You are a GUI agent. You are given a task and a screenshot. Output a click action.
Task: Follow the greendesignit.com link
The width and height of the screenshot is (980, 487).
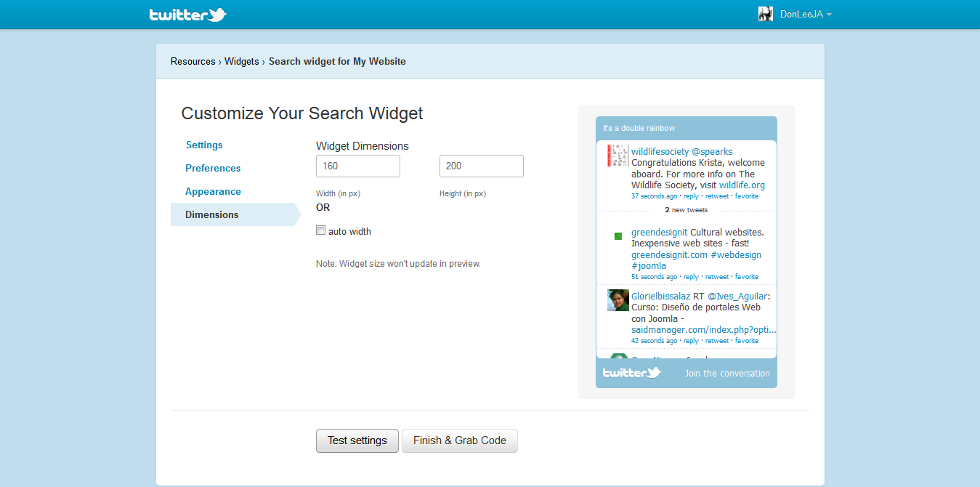tap(669, 255)
